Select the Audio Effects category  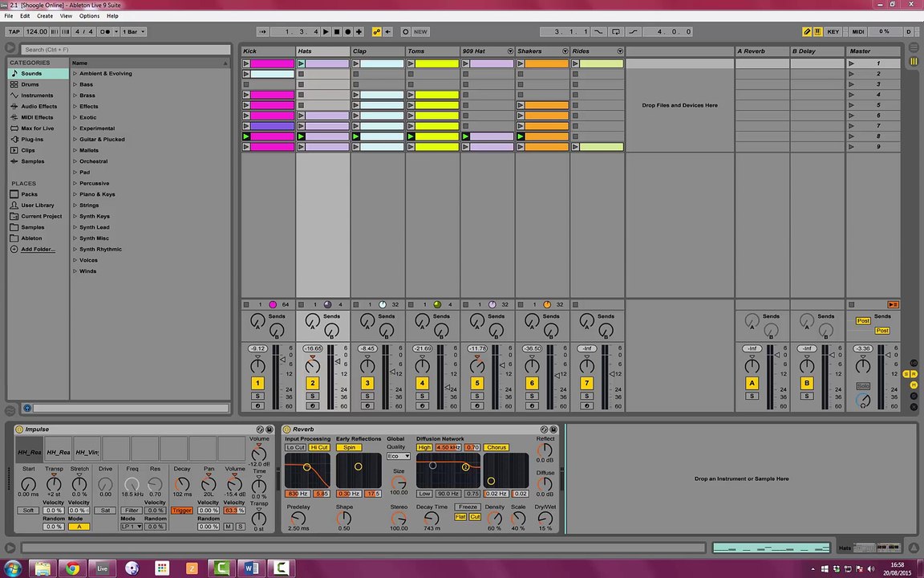[38, 107]
